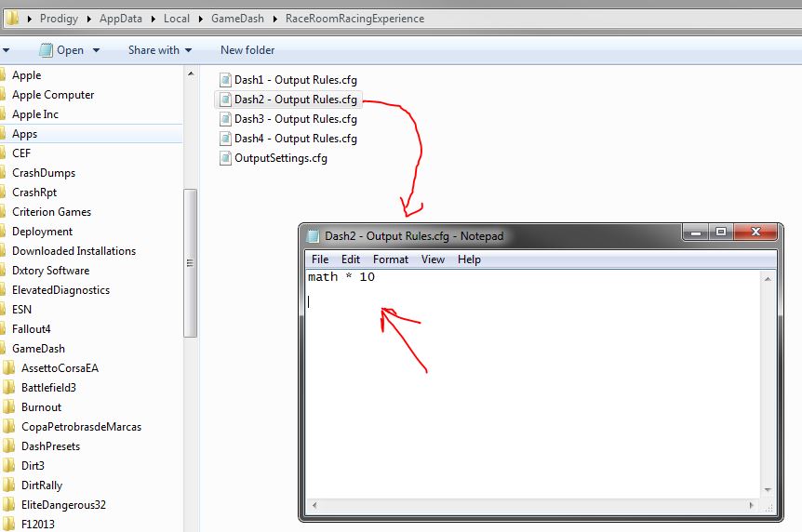Select the ESN folder
The image size is (802, 532).
22,310
